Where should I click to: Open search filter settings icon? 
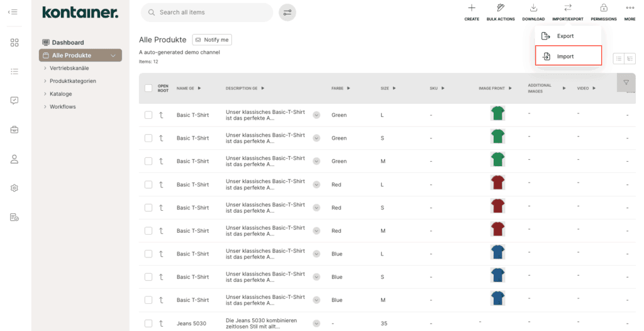click(287, 13)
